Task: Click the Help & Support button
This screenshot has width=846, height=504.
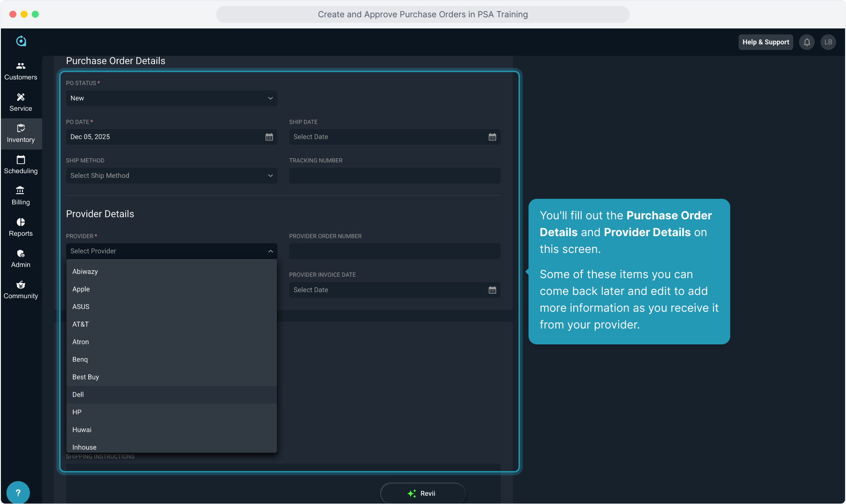Action: pyautogui.click(x=765, y=42)
